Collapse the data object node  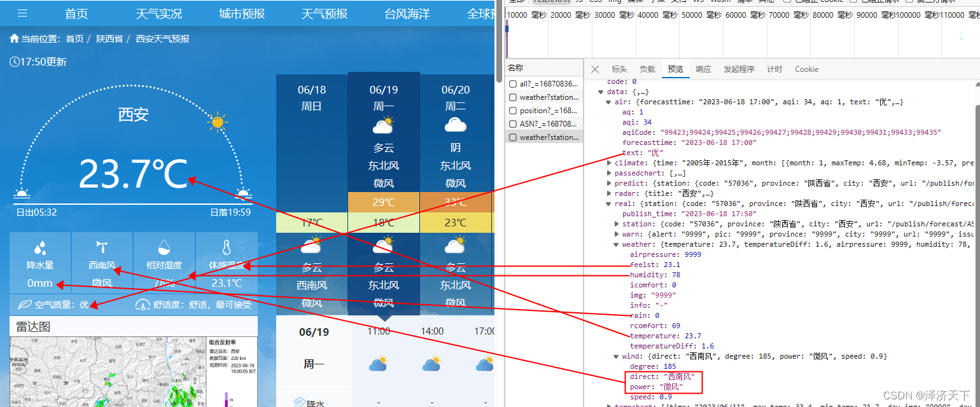click(601, 92)
